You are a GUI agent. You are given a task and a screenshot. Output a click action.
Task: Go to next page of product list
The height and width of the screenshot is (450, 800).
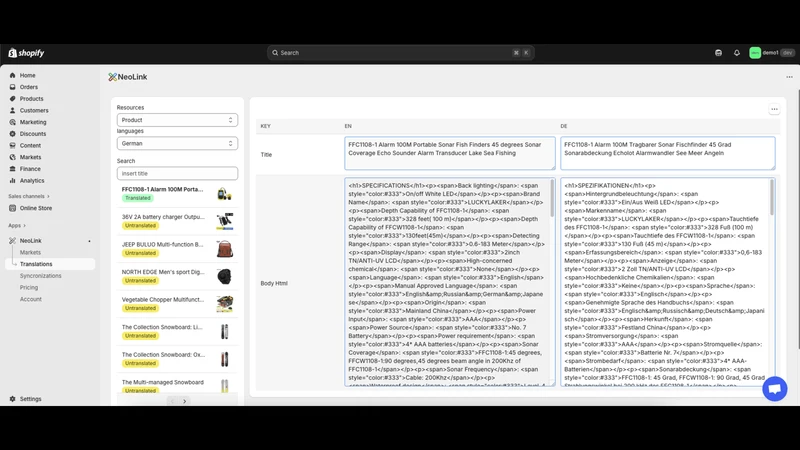pyautogui.click(x=185, y=402)
